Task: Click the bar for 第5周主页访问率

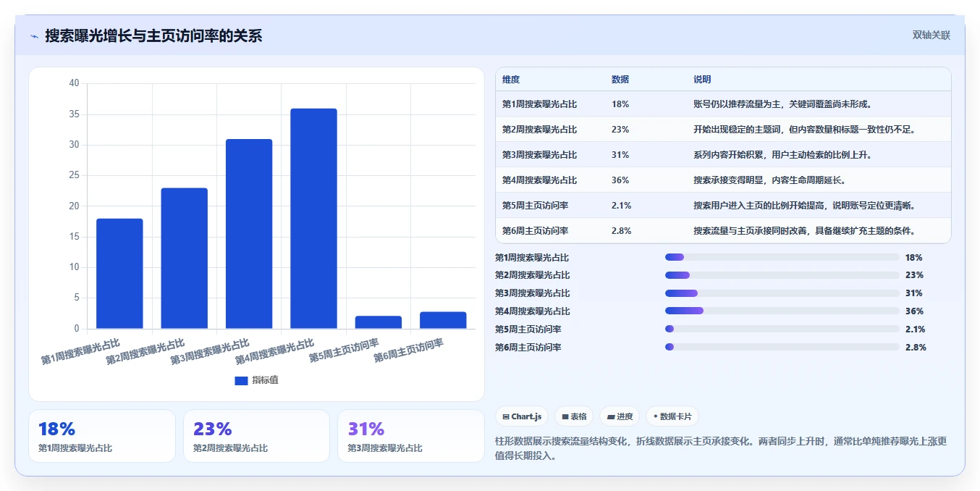Action: [379, 322]
